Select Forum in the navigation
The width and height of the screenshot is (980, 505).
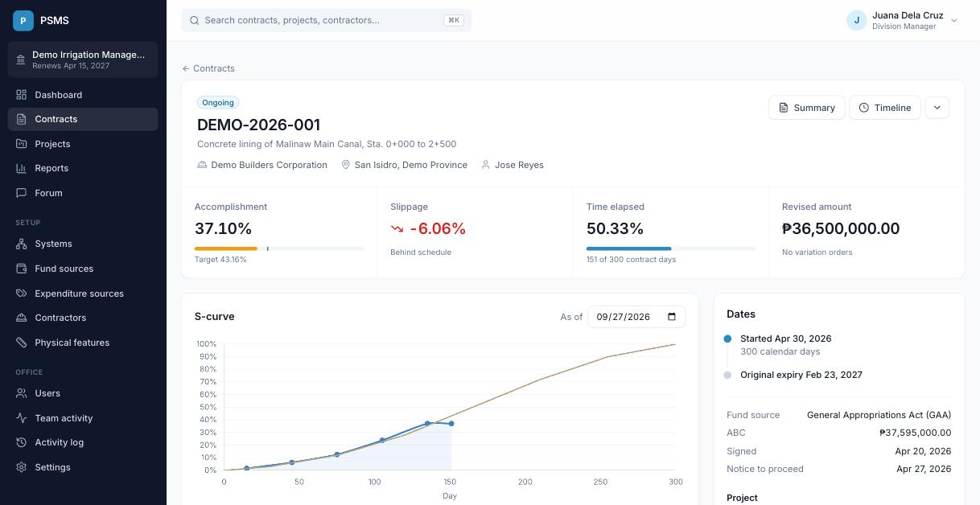point(83,193)
